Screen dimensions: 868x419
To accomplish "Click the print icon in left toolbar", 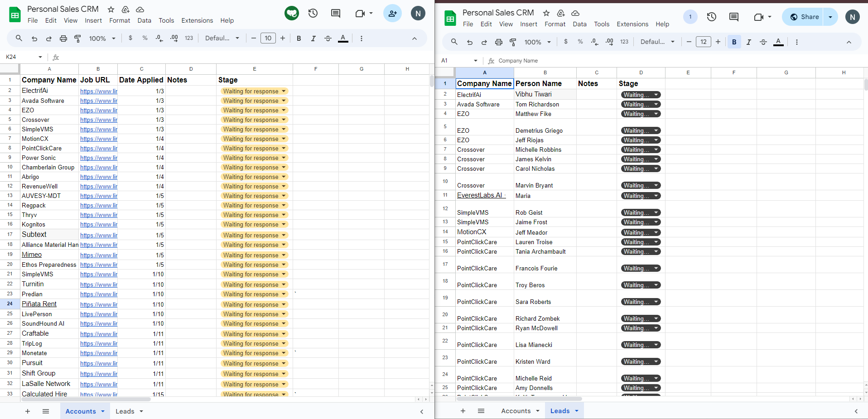I will [63, 39].
